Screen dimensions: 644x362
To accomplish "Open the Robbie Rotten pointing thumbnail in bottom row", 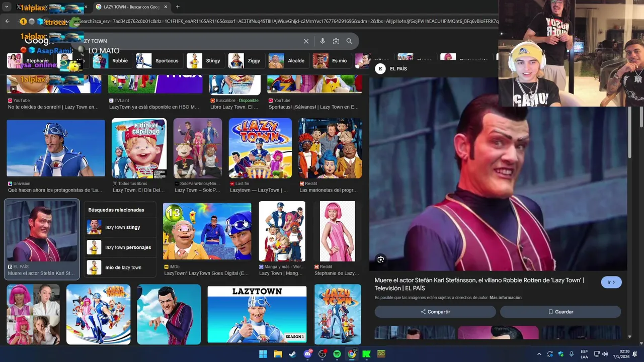I will [169, 315].
